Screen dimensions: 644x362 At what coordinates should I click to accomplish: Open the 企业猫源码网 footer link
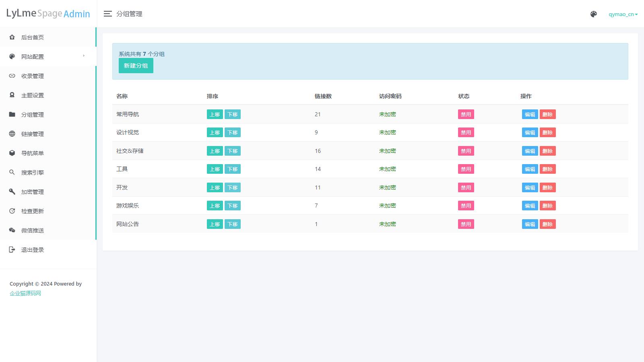tap(25, 293)
